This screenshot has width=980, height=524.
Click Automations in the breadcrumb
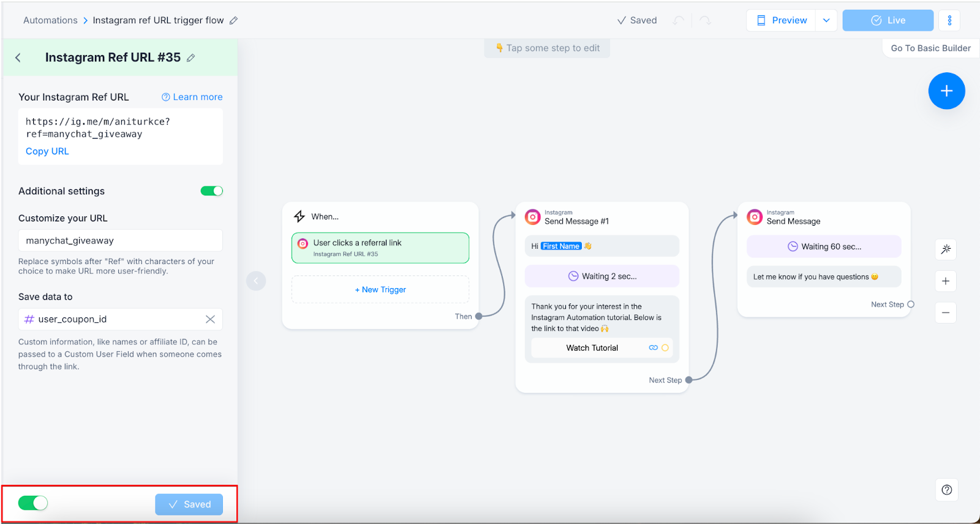pyautogui.click(x=50, y=20)
